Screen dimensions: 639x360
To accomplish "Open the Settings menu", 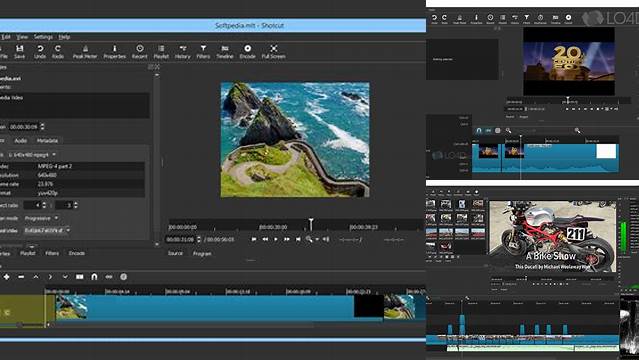I will [x=43, y=37].
